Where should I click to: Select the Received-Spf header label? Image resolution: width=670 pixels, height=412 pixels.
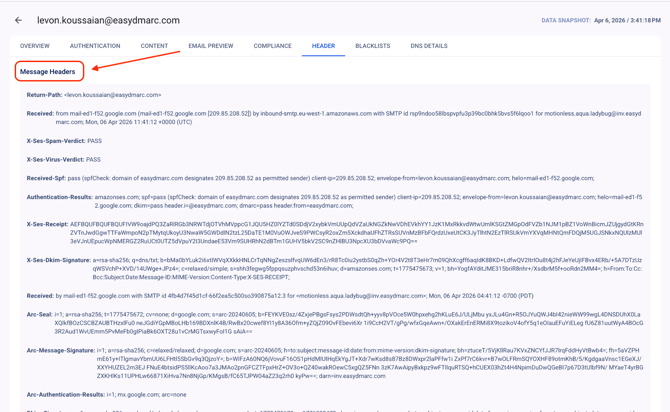tap(49, 178)
